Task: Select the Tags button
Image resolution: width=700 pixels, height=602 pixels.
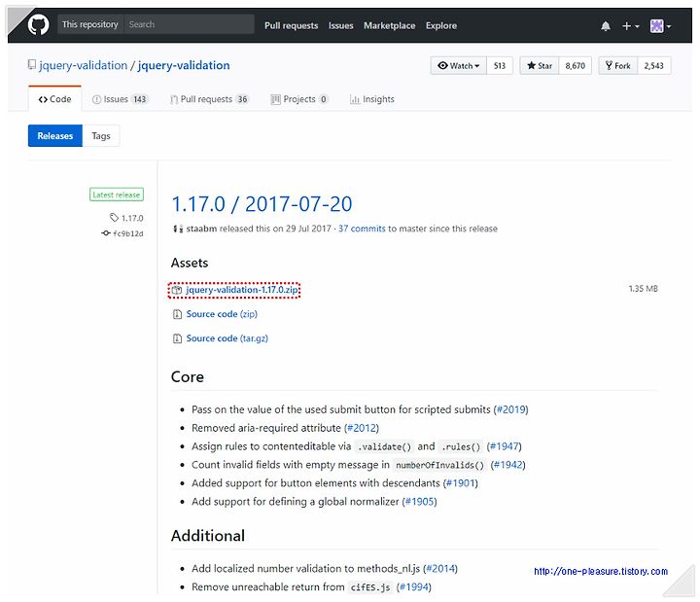Action: coord(101,136)
